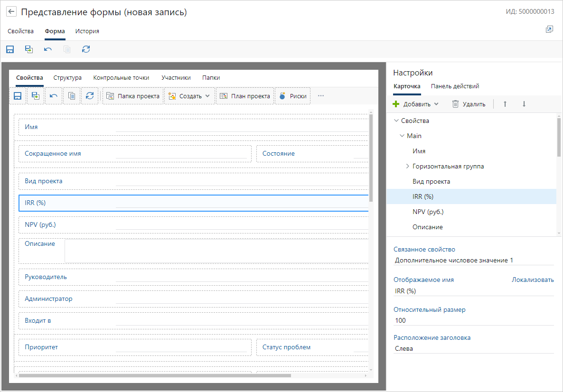
Task: Select the Администратор field
Action: click(194, 299)
